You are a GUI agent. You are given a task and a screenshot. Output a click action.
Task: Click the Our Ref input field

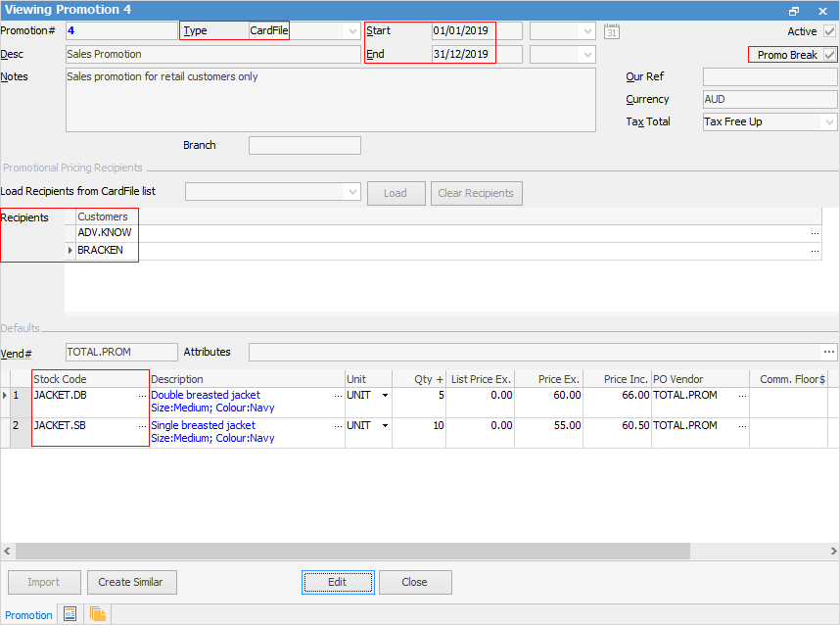click(x=770, y=76)
